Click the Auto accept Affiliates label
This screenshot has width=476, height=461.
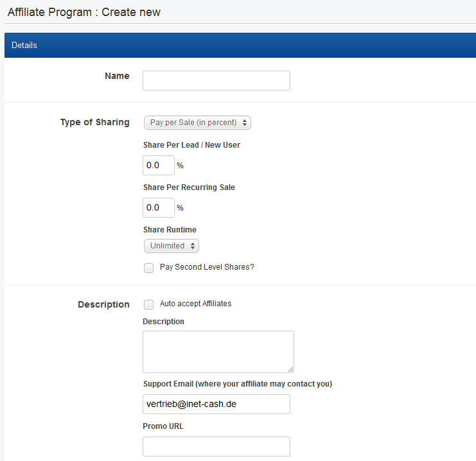point(195,304)
